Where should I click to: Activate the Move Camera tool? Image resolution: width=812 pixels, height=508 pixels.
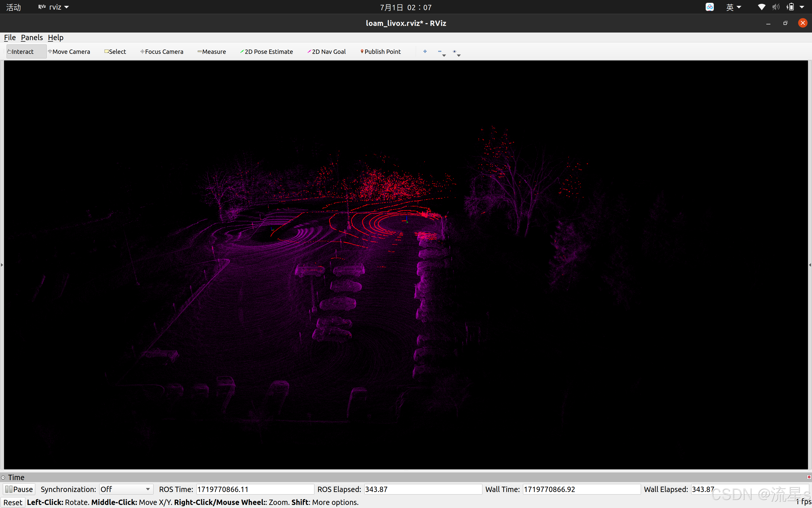click(69, 51)
